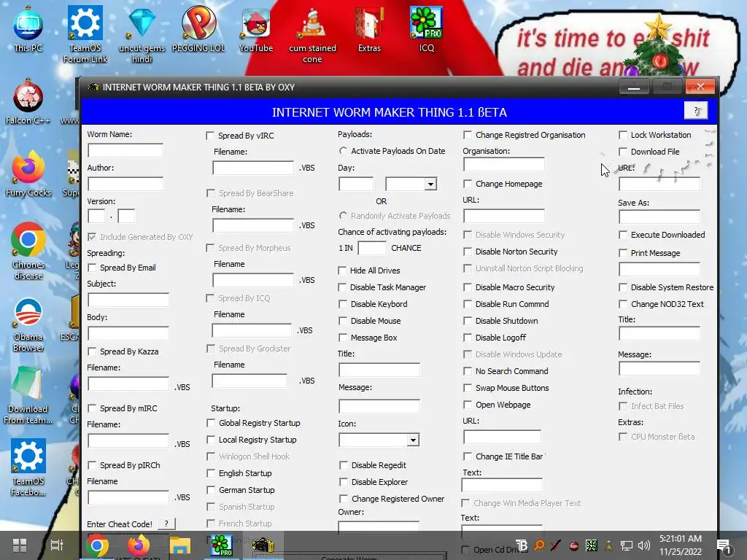747x560 pixels.
Task: Open the month dropdown beside Day field
Action: pyautogui.click(x=430, y=184)
